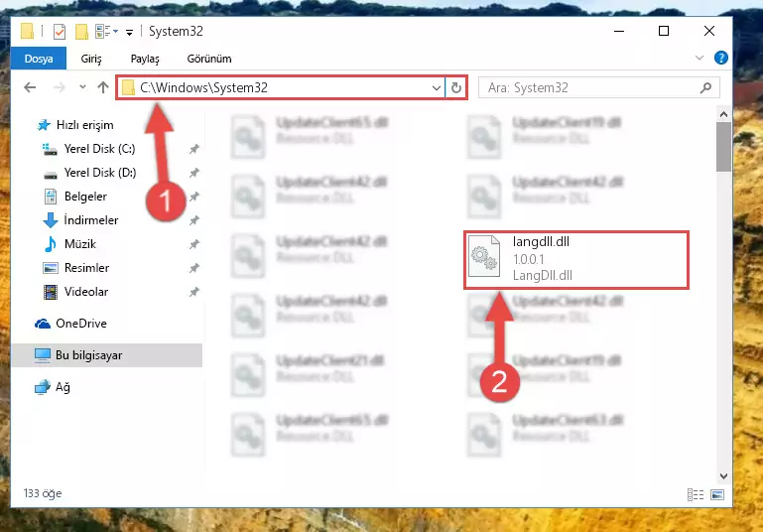Click the pin icon next to İndirmeler
The image size is (763, 532).
(x=194, y=220)
